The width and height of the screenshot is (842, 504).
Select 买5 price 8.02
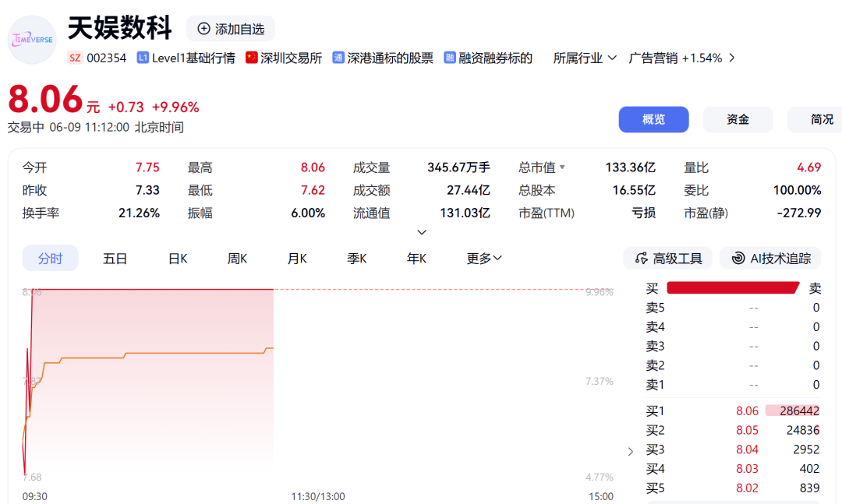point(747,488)
